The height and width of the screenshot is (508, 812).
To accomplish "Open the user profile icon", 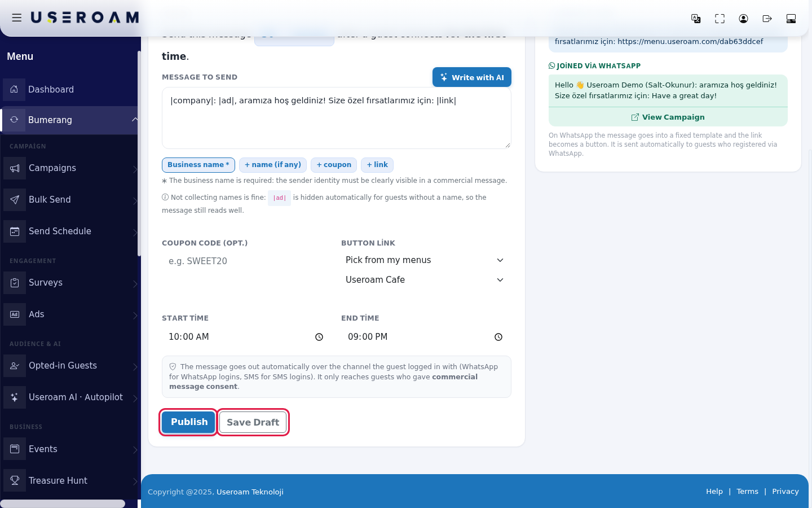I will tap(743, 19).
